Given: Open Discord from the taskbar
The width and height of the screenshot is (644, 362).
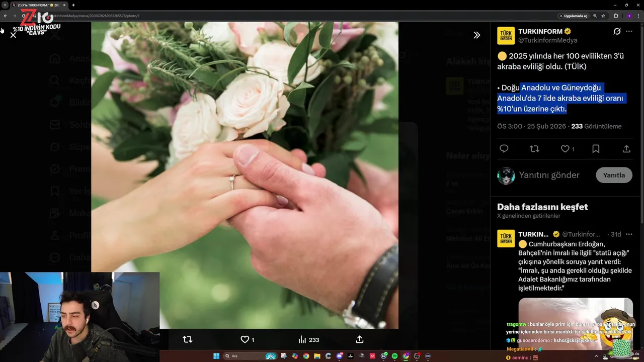Looking at the screenshot, I should 340,356.
